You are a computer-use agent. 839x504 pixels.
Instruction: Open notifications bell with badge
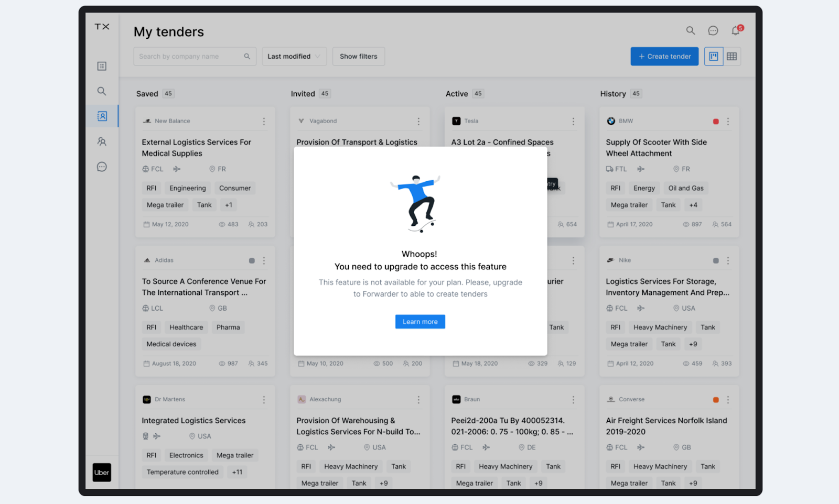(736, 30)
